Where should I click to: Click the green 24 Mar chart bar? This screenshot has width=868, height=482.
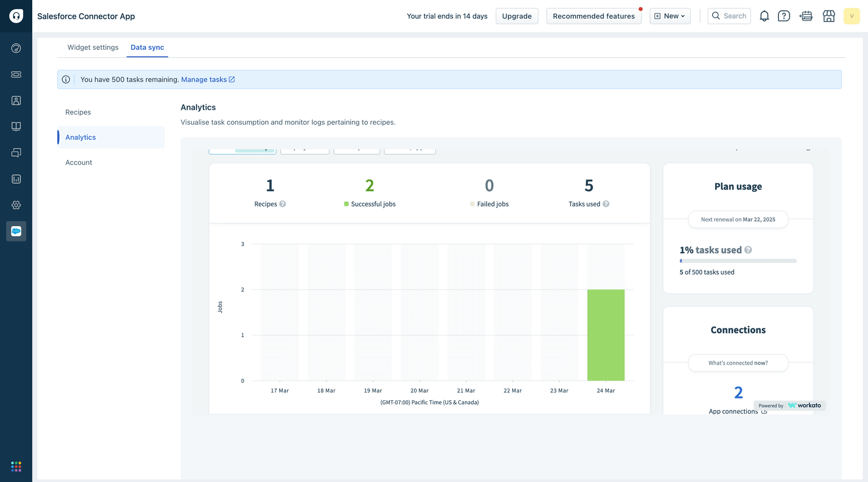coord(606,335)
